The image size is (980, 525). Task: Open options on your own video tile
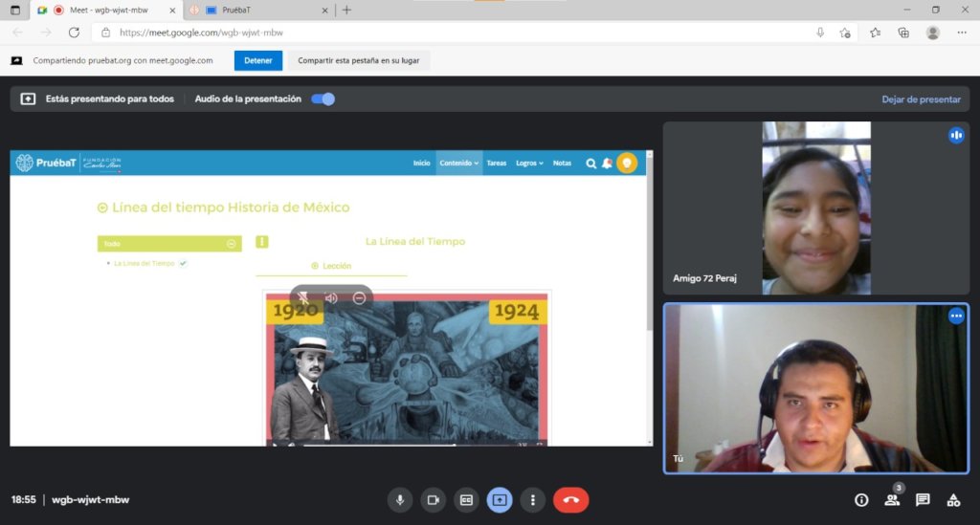956,316
